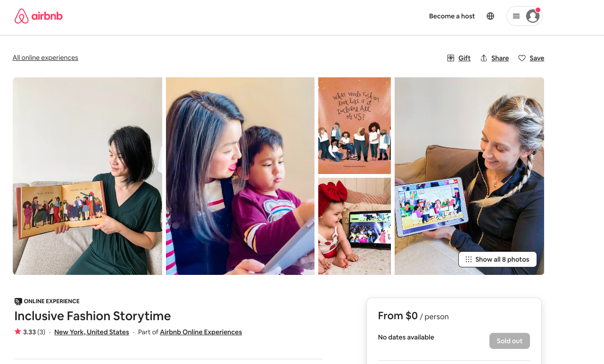
Task: Click the Airbnb logo
Action: pyautogui.click(x=38, y=16)
